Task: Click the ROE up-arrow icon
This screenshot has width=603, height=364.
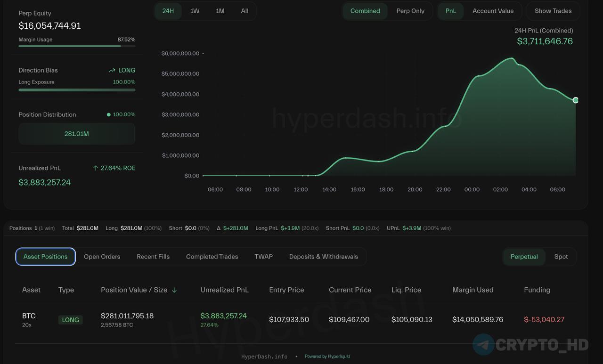Action: coord(96,168)
